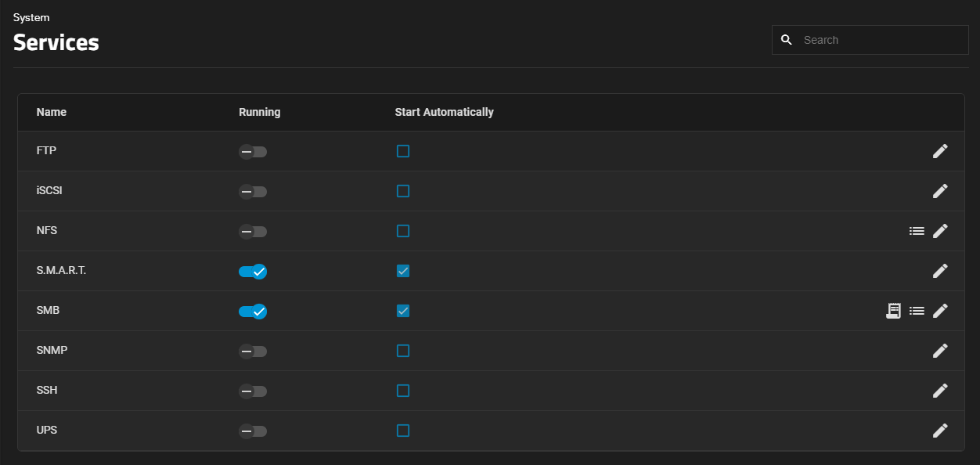The width and height of the screenshot is (980, 465).
Task: Stop the SMB service toggle
Action: tap(253, 311)
